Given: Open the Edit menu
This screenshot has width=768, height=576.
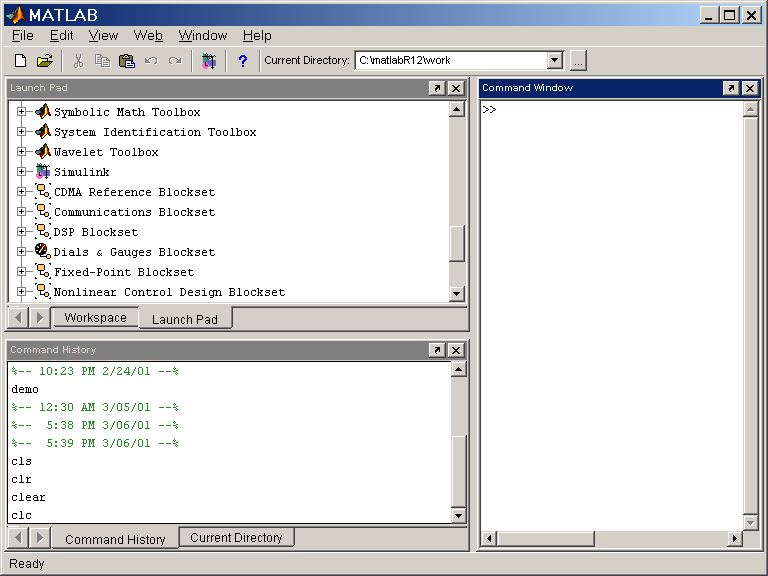Looking at the screenshot, I should [62, 36].
